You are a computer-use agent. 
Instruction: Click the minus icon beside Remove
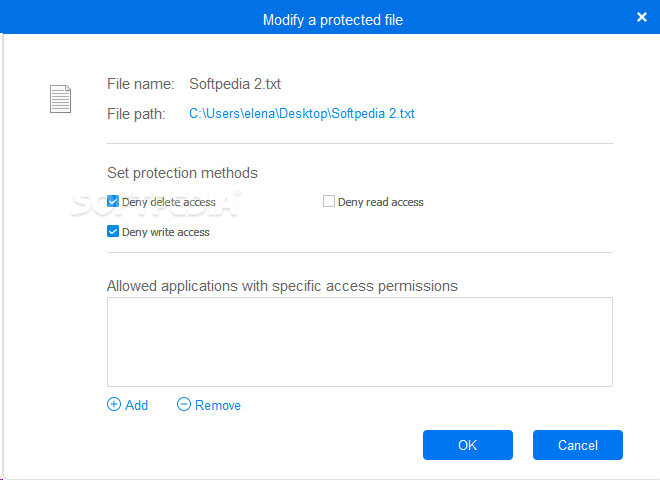click(x=183, y=405)
